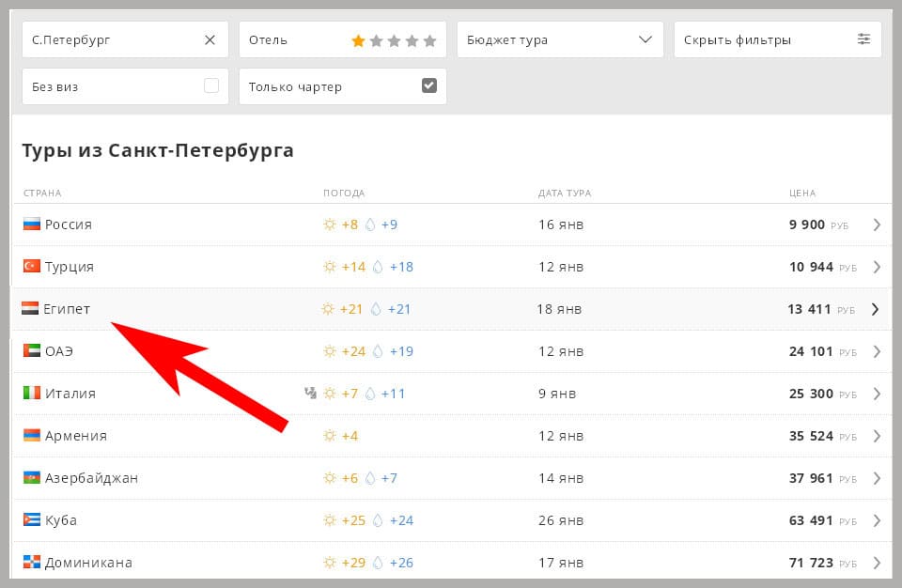Viewport: 902px width, 588px height.
Task: Select price 24 101 руб
Action: 823,351
